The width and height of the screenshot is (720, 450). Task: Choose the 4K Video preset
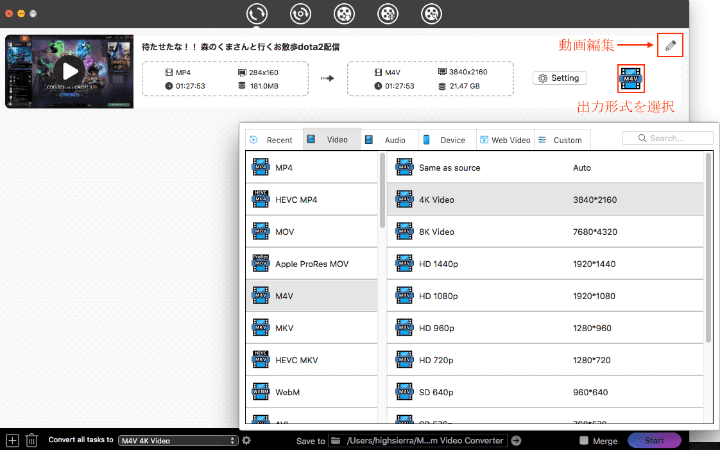click(x=545, y=200)
